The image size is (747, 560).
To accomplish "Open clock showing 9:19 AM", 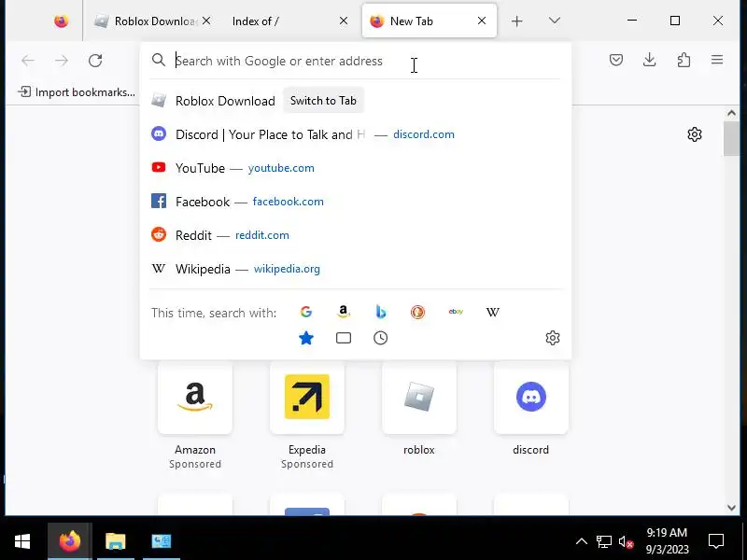I will click(x=667, y=541).
